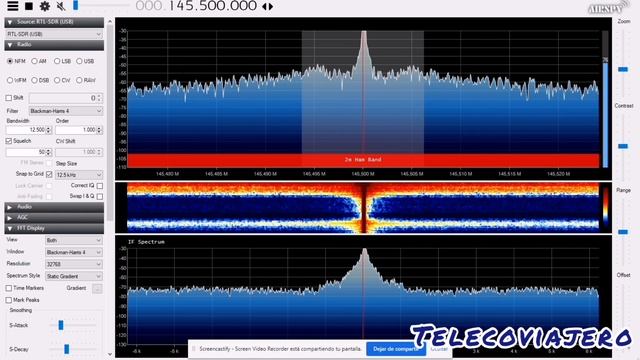Open the Resolution 32768 dropdown
This screenshot has height=360, width=640.
pos(73,264)
